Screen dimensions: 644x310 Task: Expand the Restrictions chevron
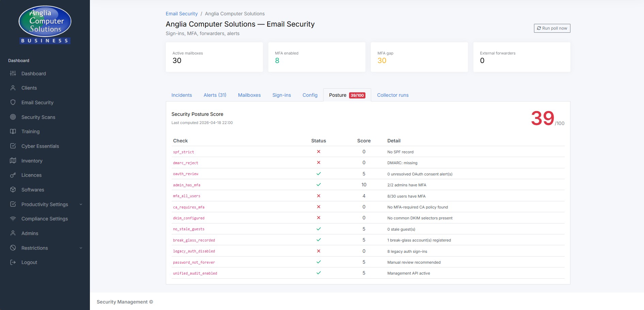(81, 248)
